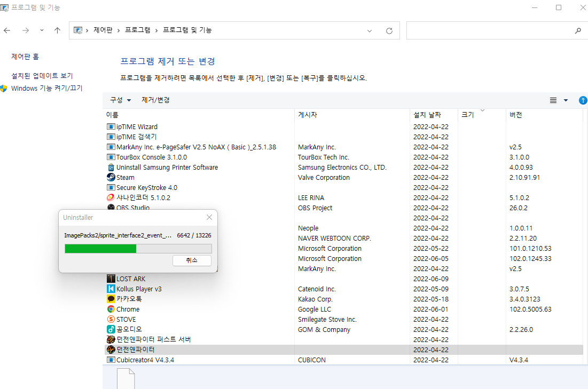
Task: Select the ipTIME 검색기 icon
Action: click(x=111, y=137)
